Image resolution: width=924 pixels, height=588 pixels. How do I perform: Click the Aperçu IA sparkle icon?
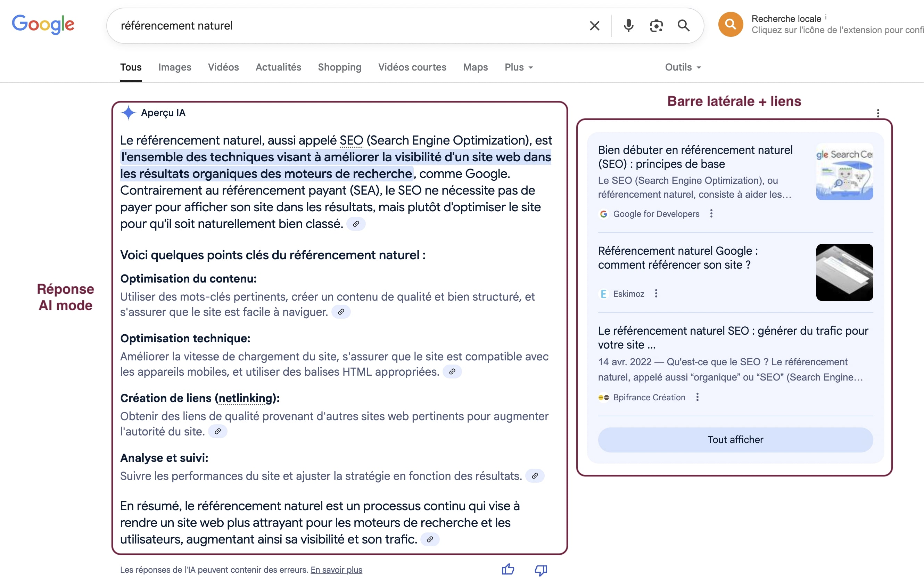128,113
